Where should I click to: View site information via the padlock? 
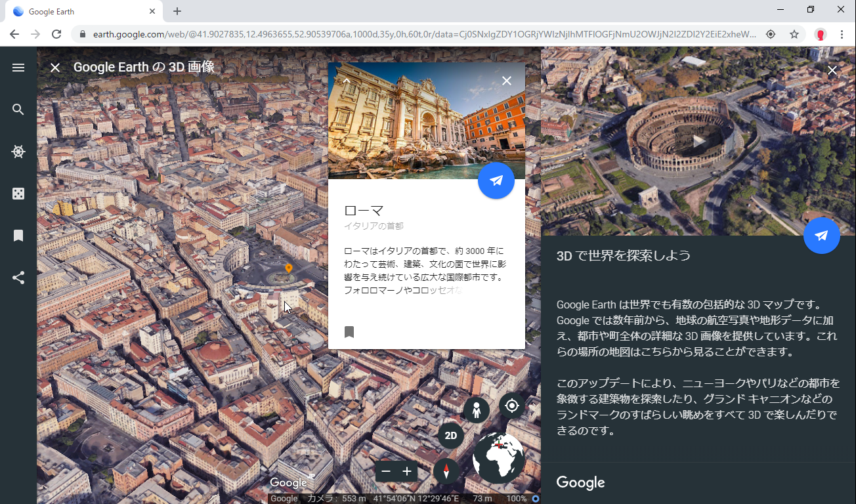[83, 34]
